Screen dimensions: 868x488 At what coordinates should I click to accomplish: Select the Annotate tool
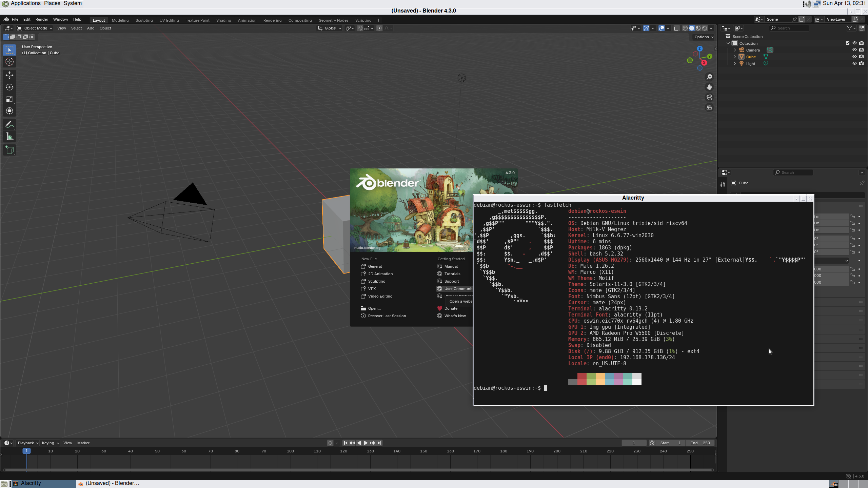pyautogui.click(x=9, y=125)
